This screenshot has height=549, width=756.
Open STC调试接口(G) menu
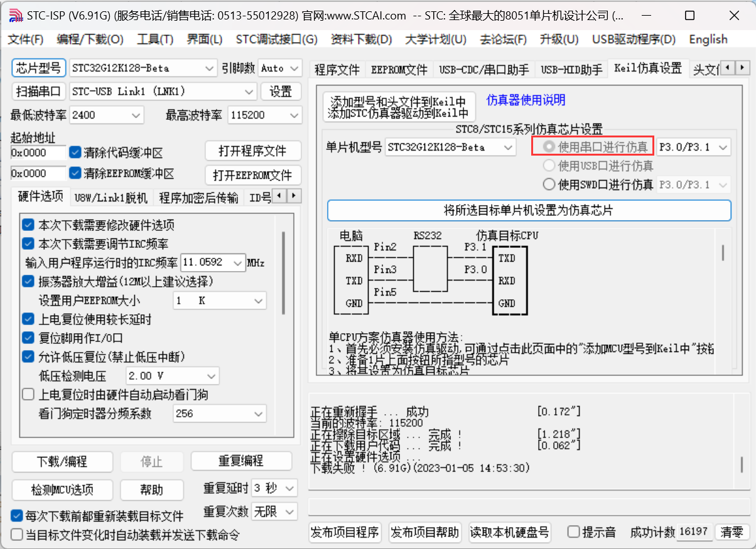[276, 40]
